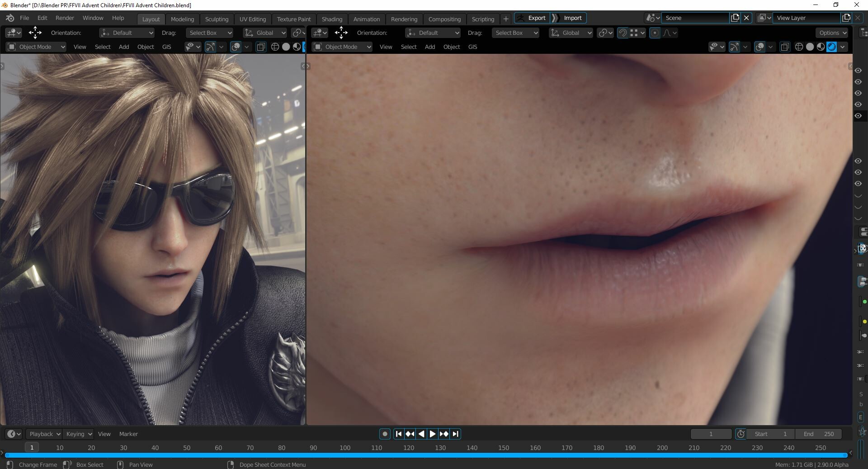Click the Start frame field
Image resolution: width=868 pixels, height=469 pixels.
click(771, 434)
